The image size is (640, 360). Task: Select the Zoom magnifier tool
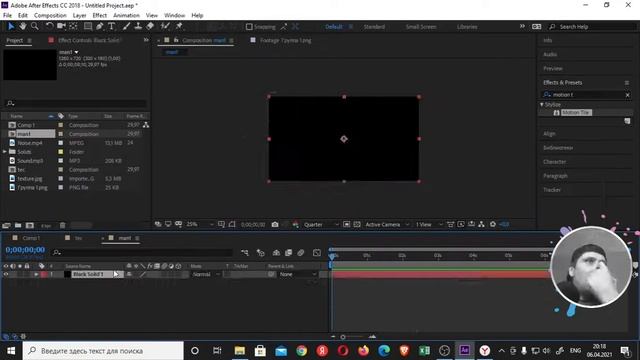(35, 27)
